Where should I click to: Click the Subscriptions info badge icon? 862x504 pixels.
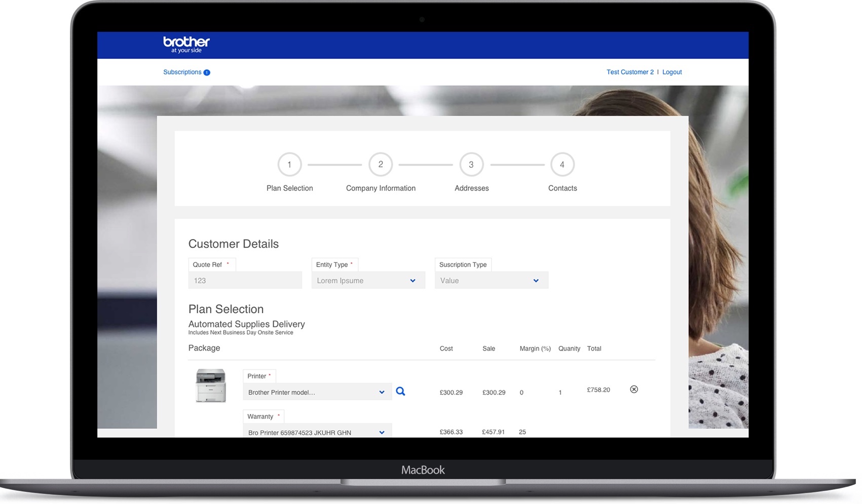click(207, 72)
